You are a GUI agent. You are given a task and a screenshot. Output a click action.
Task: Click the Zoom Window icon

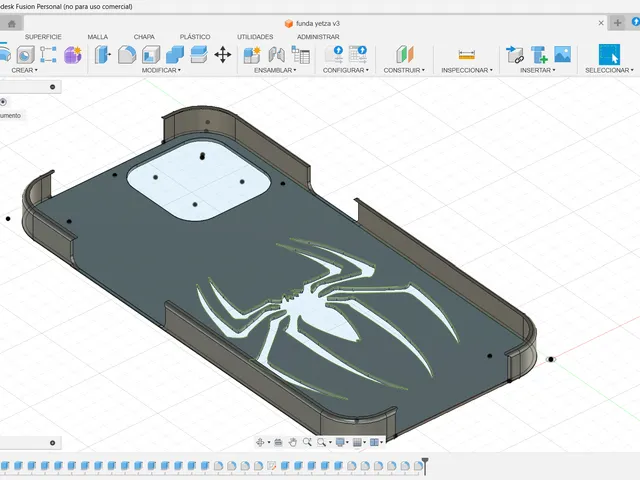321,442
